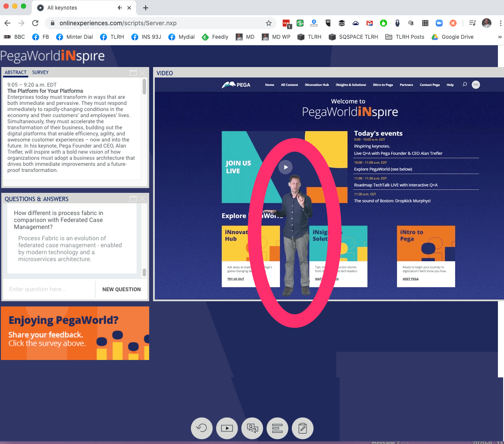Open All Content in Pega navigation
504x444 pixels.
[289, 85]
